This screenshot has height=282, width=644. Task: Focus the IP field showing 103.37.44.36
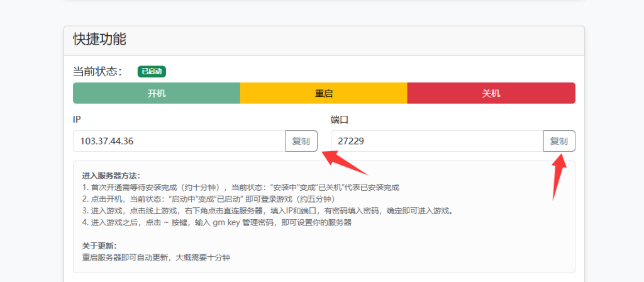click(179, 141)
